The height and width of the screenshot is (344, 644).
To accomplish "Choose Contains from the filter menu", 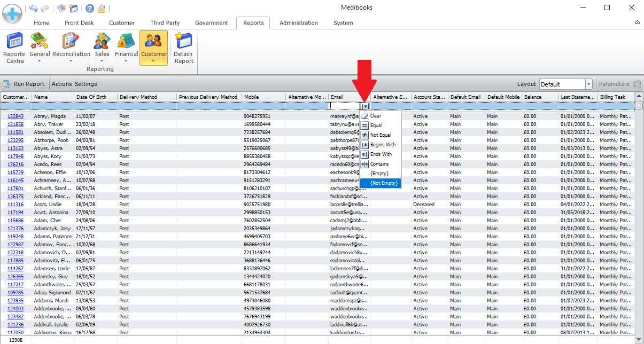I will [379, 164].
